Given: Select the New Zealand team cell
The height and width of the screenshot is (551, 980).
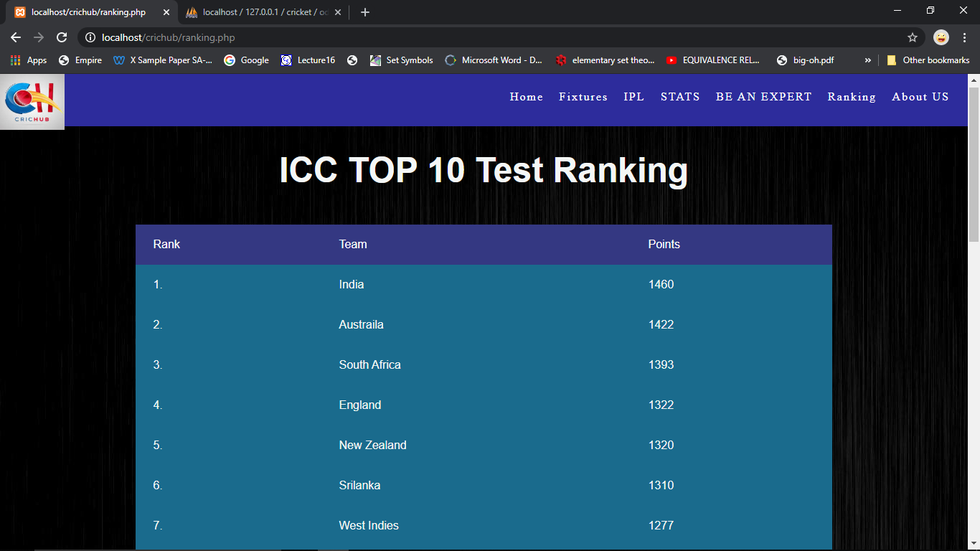Looking at the screenshot, I should coord(373,446).
